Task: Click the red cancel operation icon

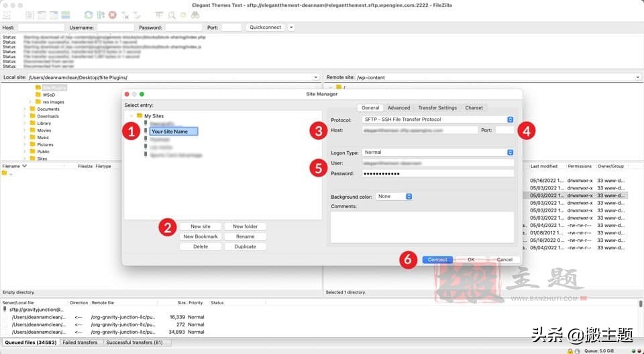Action: pyautogui.click(x=112, y=14)
